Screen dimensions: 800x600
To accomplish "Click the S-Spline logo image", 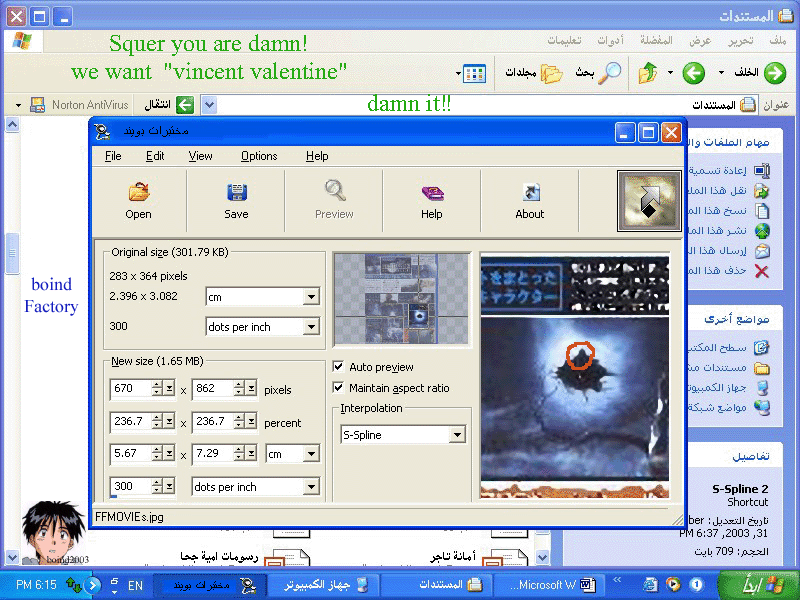I will pos(649,201).
